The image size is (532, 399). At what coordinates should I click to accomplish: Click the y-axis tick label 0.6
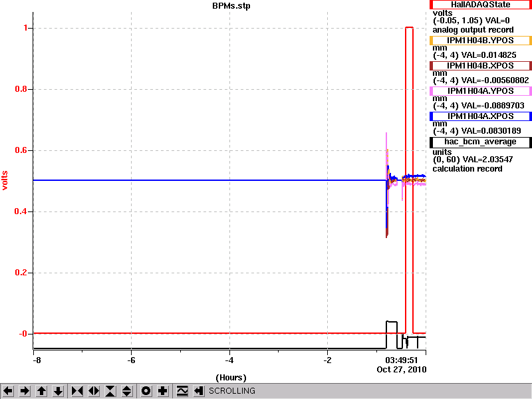point(21,150)
